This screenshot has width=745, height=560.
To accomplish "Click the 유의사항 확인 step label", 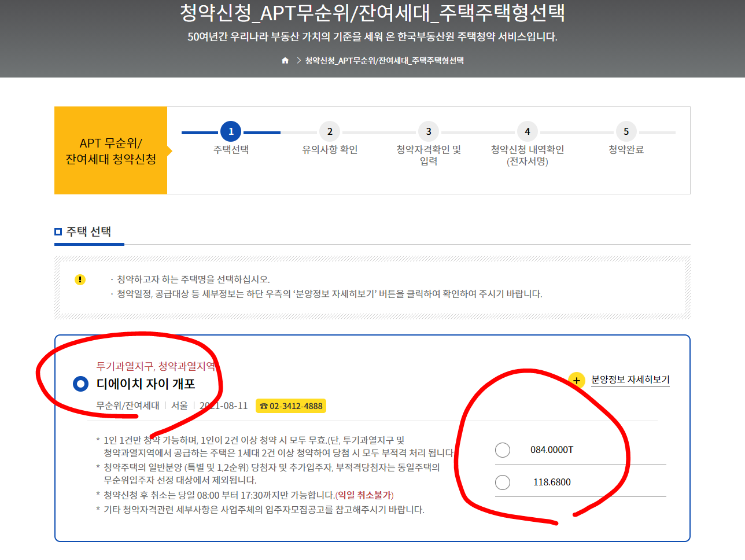I will point(330,149).
